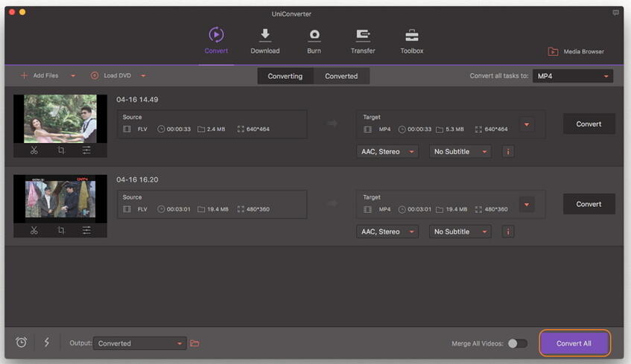Viewport: 631px width, 364px height.
Task: Click file title 04-16 14.49
Action: pyautogui.click(x=137, y=99)
